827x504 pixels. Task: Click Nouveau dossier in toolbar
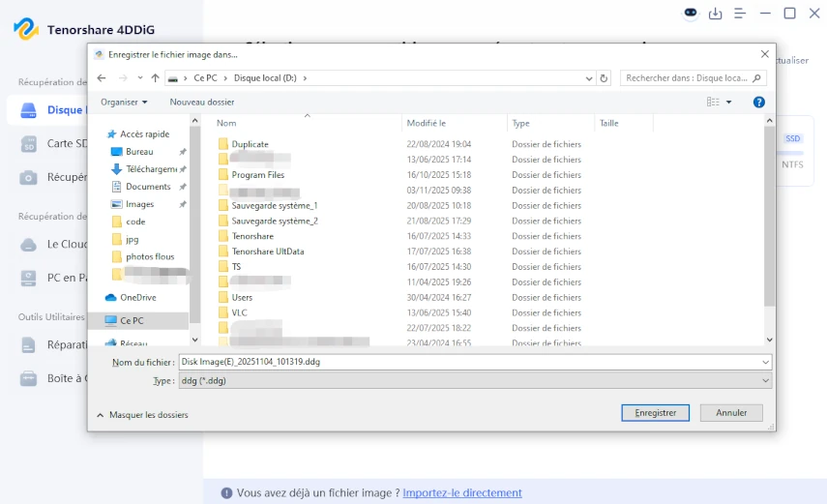tap(202, 102)
